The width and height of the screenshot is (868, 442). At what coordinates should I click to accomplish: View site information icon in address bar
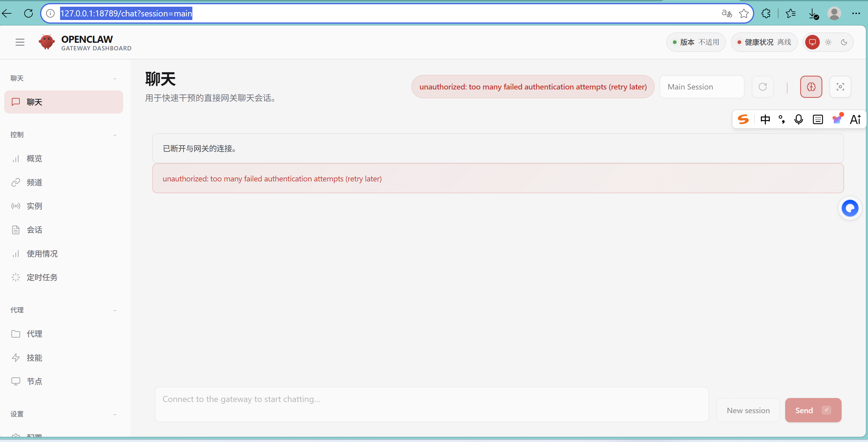50,13
